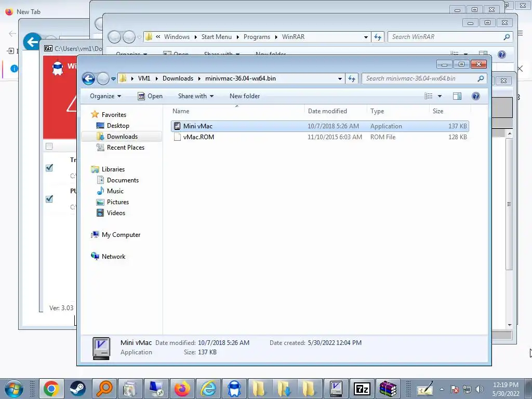Open the address bar history dropdown
532x399 pixels.
pyautogui.click(x=340, y=79)
